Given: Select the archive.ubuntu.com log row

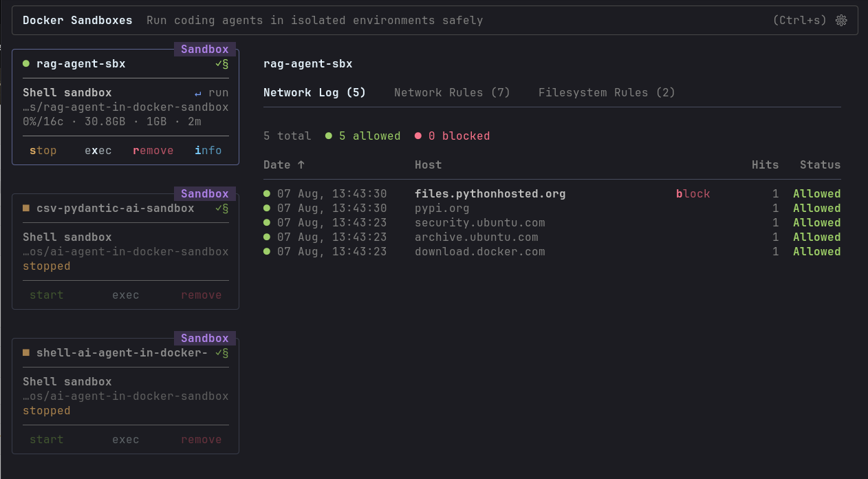Looking at the screenshot, I should 552,237.
